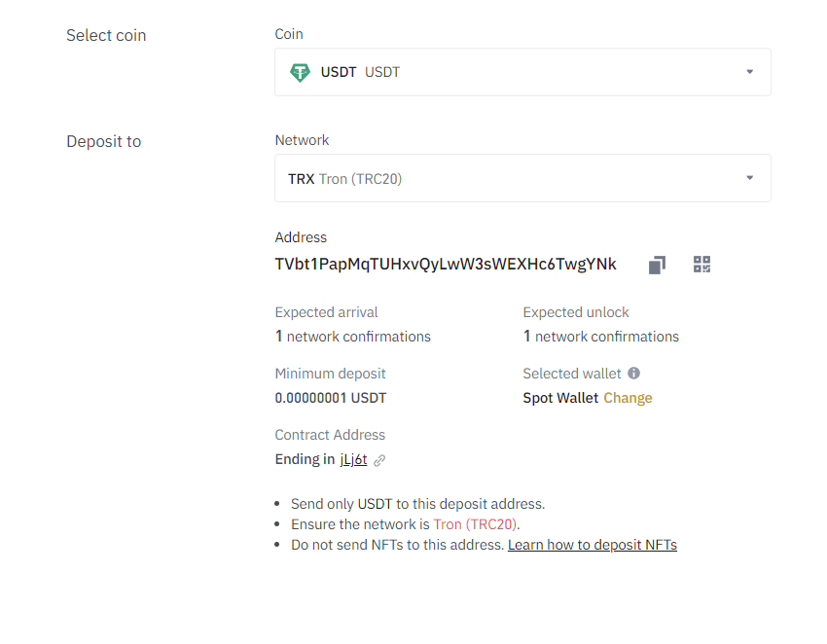This screenshot has width=827, height=644.
Task: Click the TVbt1Pap deposit address text
Action: point(446,264)
